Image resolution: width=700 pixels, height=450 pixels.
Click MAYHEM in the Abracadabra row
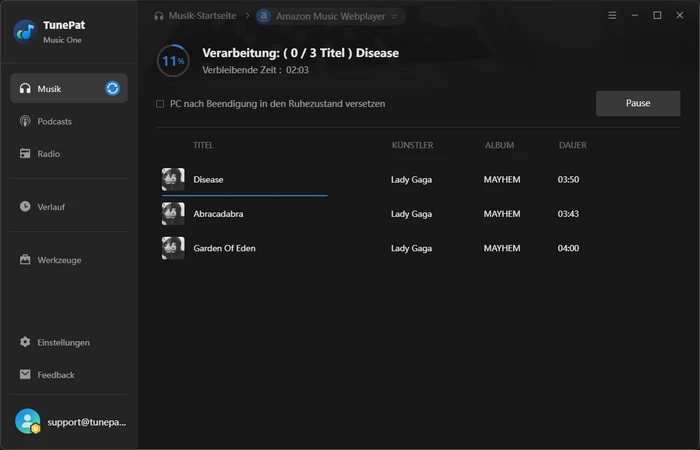pyautogui.click(x=502, y=214)
